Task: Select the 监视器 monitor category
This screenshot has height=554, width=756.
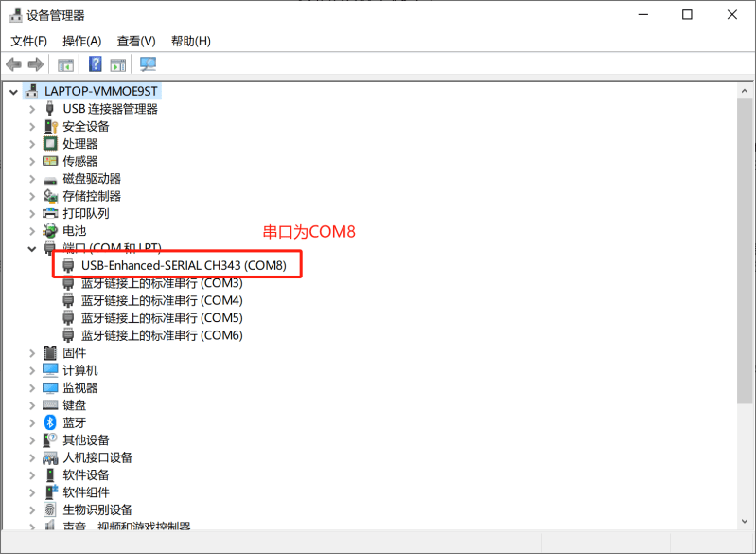Action: coord(80,388)
